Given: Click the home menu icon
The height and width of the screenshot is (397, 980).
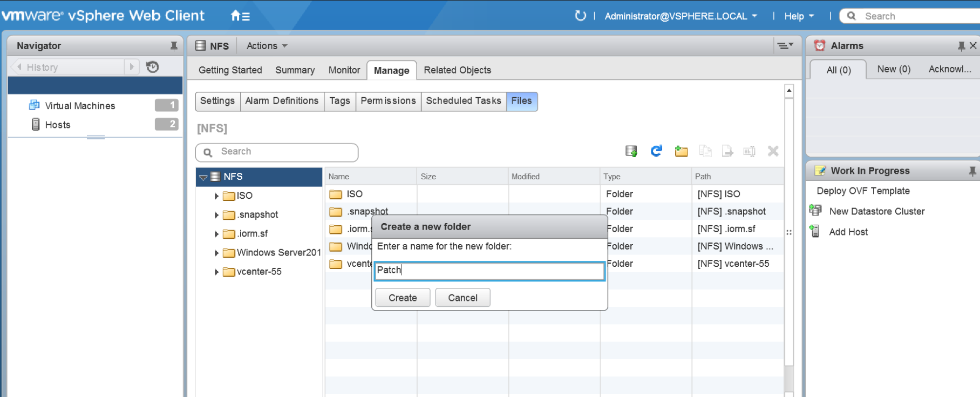Looking at the screenshot, I should tap(240, 16).
